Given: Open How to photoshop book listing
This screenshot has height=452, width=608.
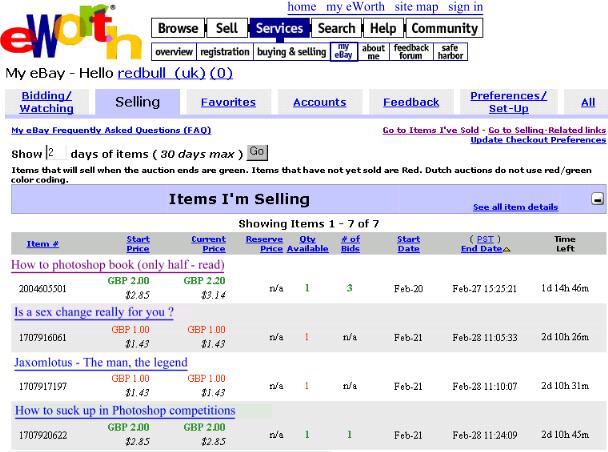Looking at the screenshot, I should coord(118,265).
